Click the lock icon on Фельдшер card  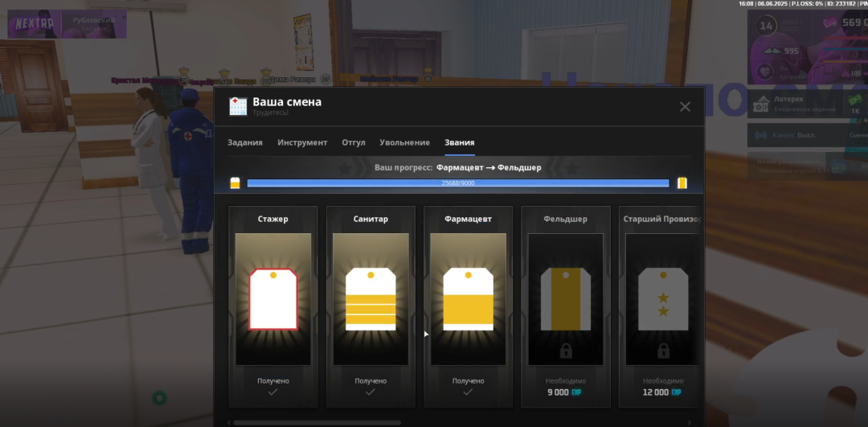coord(566,351)
